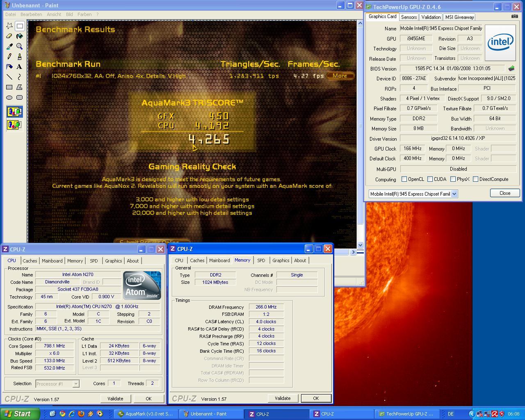Click the GPU-Z screenshot camera icon
The height and width of the screenshot is (420, 525).
514,16
